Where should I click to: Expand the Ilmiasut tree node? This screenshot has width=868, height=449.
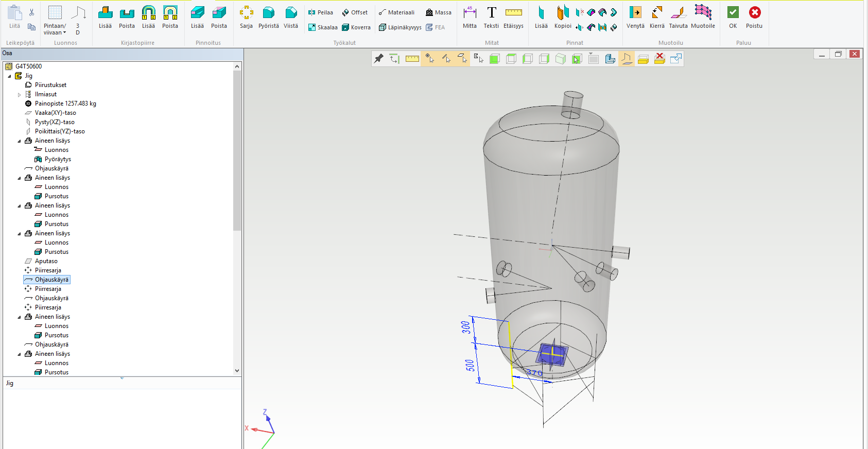coord(20,95)
